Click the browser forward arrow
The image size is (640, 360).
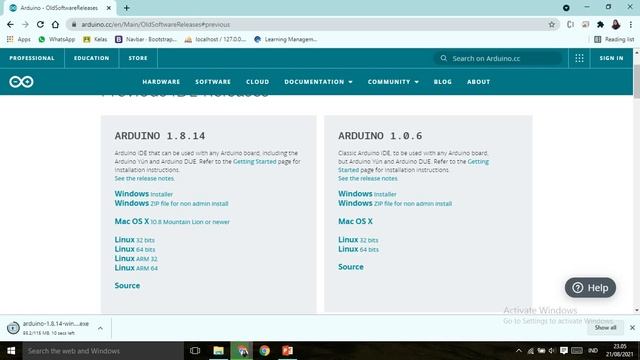25,24
